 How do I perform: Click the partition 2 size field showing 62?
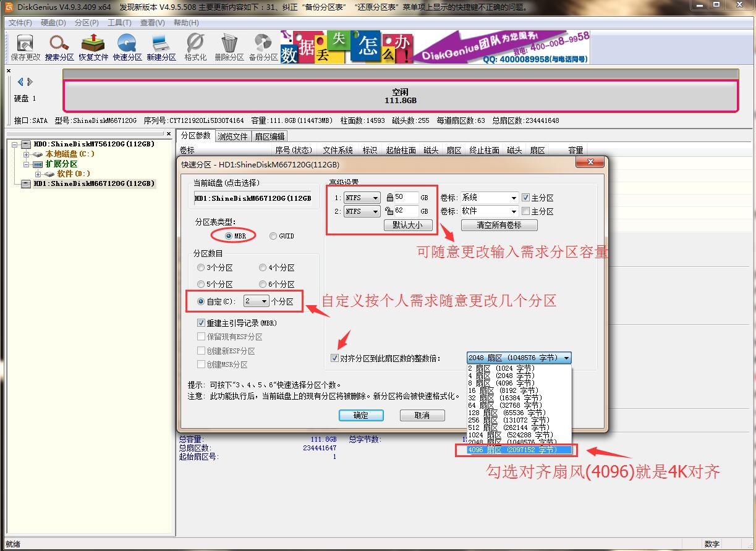[406, 211]
